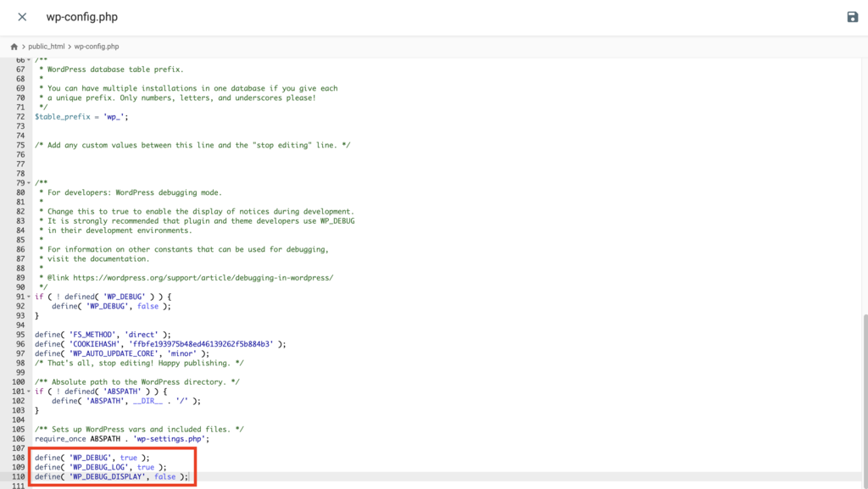This screenshot has width=868, height=489.
Task: Collapse the comment block at line 66
Action: 27,59
